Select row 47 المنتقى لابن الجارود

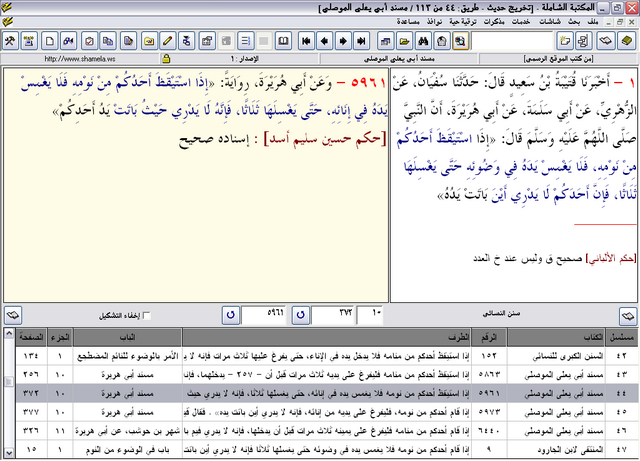pyautogui.click(x=327, y=449)
